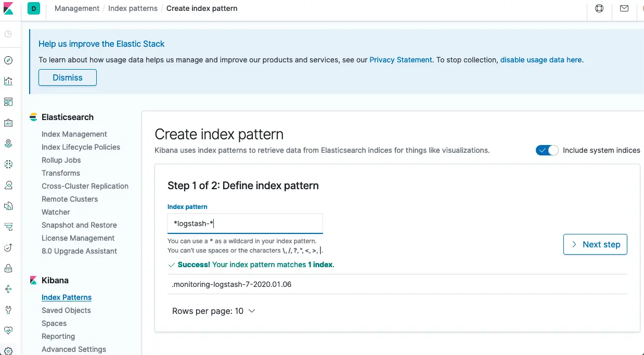Click the Next step button

pyautogui.click(x=595, y=244)
